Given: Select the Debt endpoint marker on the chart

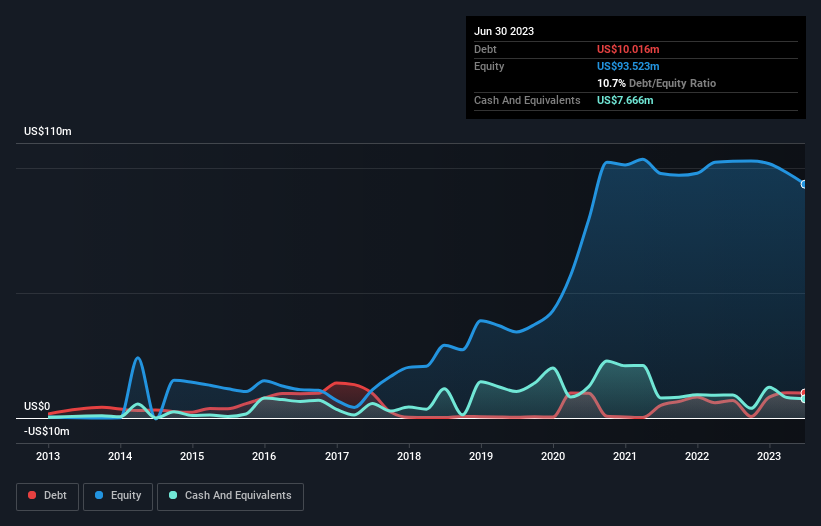Looking at the screenshot, I should click(x=804, y=393).
